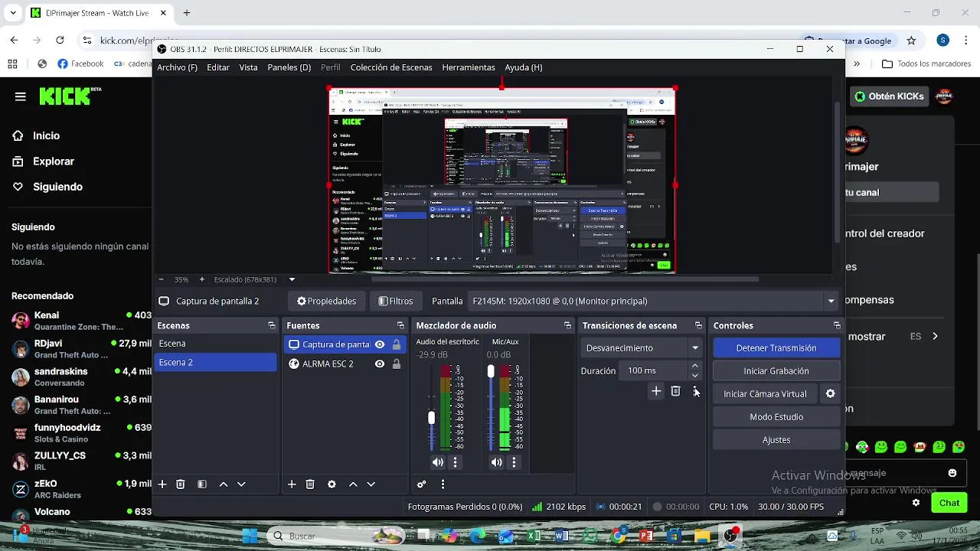
Task: Open Ayuda (H) menu
Action: click(524, 67)
